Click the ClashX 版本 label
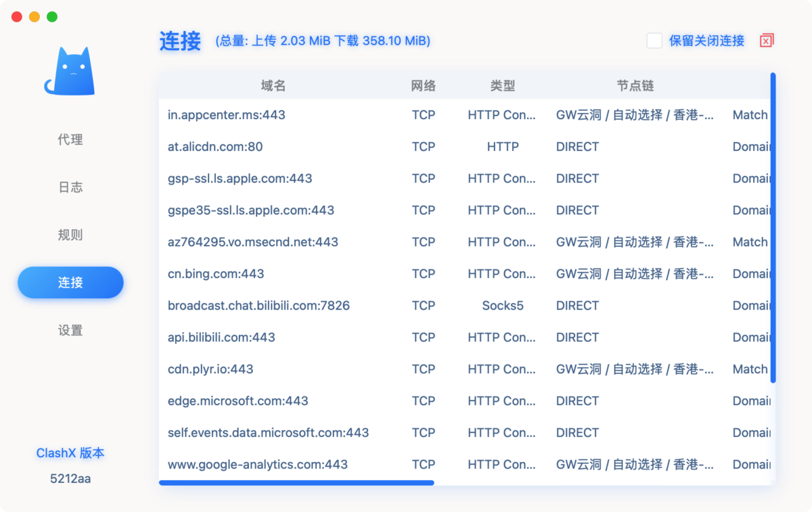 pyautogui.click(x=70, y=453)
